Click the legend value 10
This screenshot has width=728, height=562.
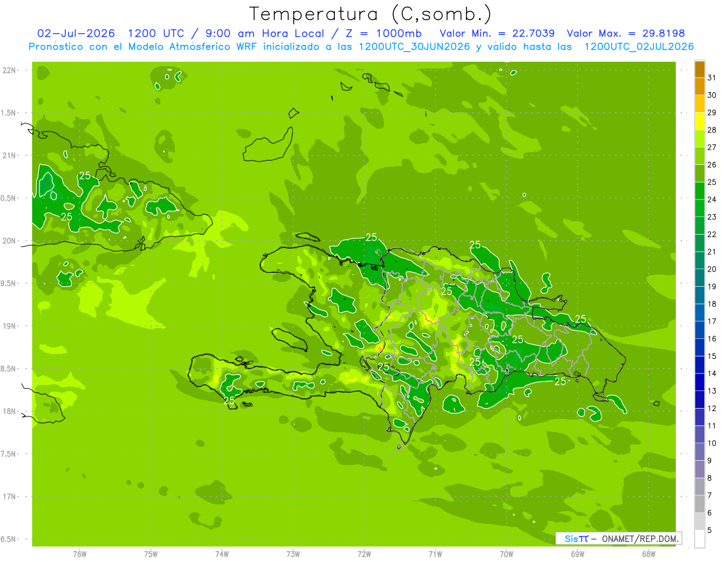712,443
